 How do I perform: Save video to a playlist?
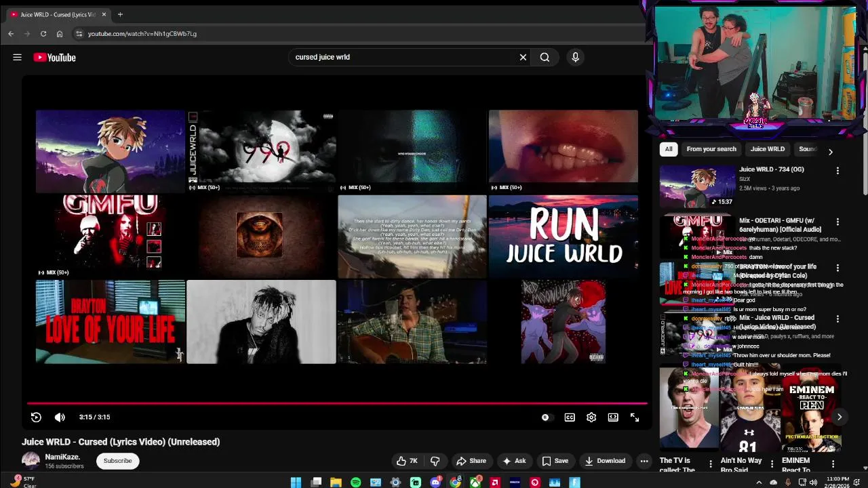pos(555,461)
